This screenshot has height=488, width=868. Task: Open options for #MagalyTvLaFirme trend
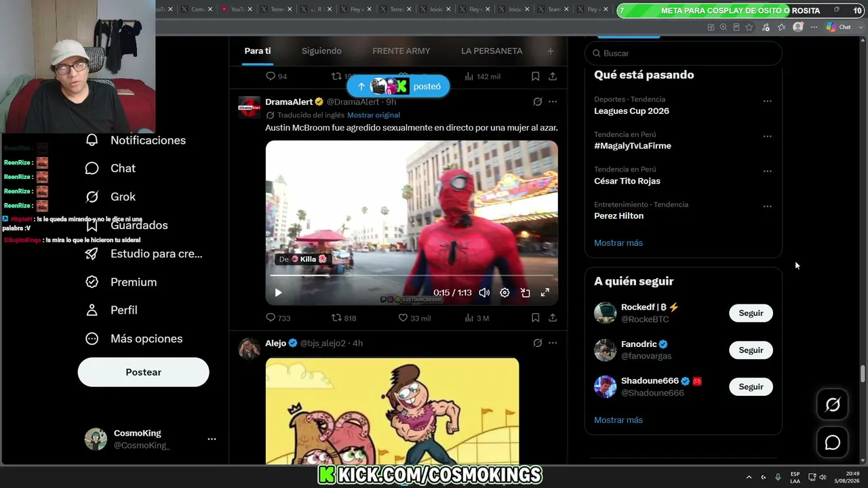(767, 136)
